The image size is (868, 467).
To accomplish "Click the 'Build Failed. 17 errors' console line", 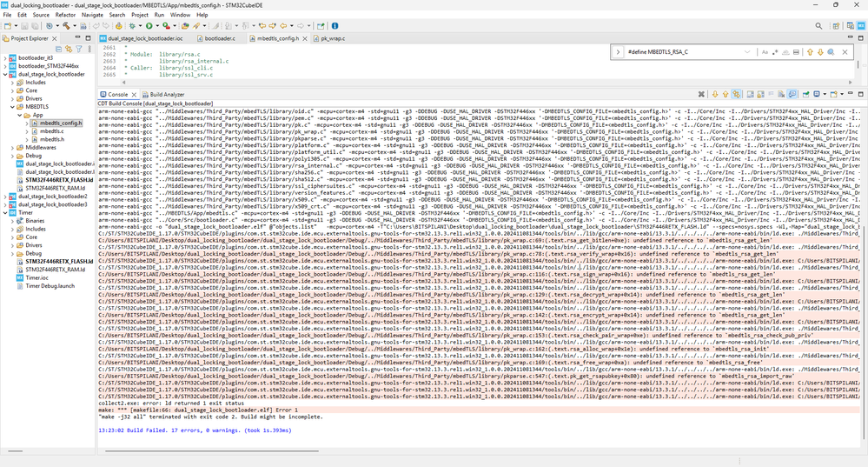I will [x=195, y=430].
